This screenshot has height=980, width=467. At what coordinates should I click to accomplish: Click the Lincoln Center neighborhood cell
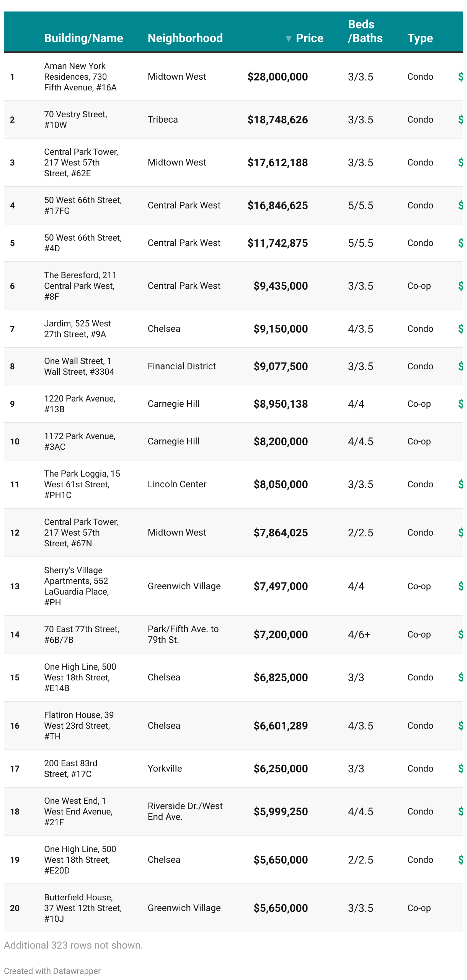coord(177,484)
